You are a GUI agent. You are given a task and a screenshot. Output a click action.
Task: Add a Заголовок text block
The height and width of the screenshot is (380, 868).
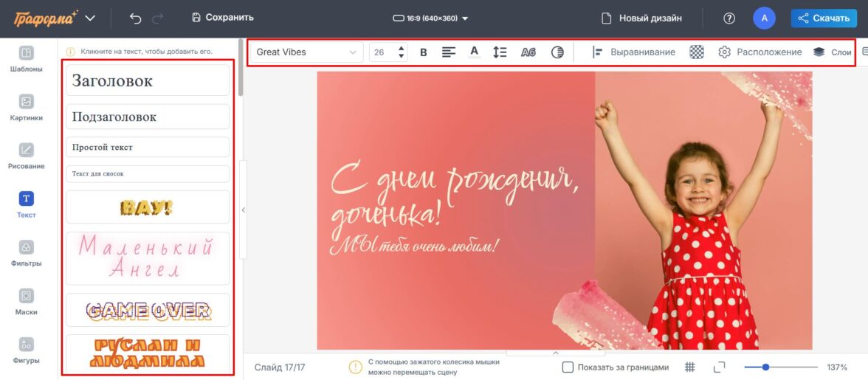[x=148, y=81]
